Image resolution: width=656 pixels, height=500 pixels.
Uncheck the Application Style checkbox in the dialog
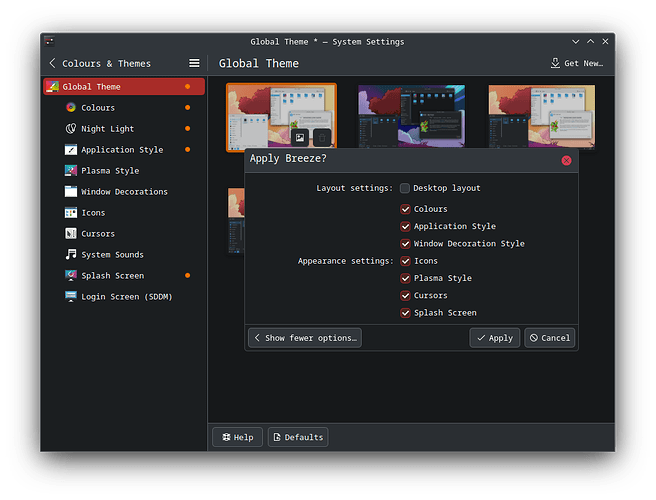pos(405,226)
